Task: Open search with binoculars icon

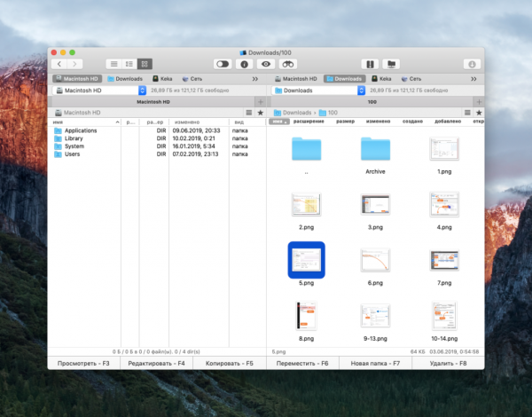Action: pyautogui.click(x=287, y=64)
